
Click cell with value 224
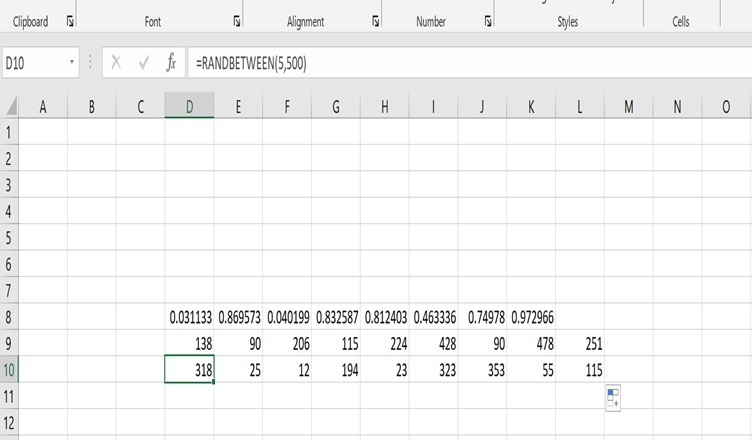385,343
